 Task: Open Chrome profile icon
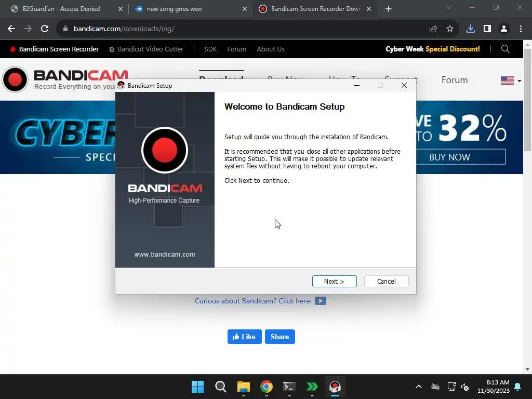point(504,29)
